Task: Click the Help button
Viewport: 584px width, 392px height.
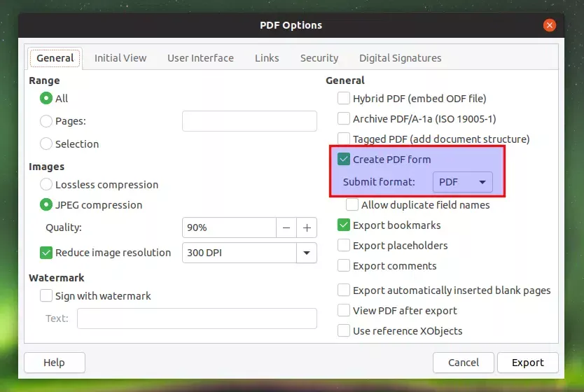Action: click(54, 363)
